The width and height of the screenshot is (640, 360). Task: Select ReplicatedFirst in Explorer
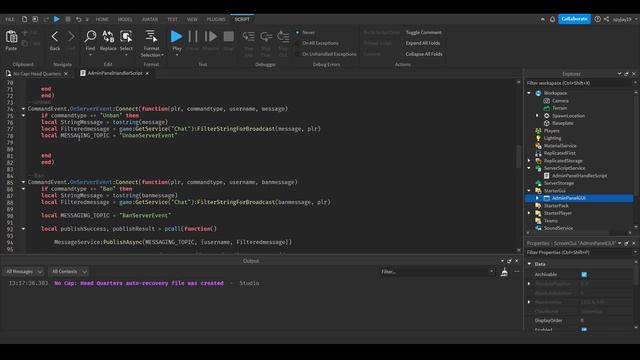[560, 153]
